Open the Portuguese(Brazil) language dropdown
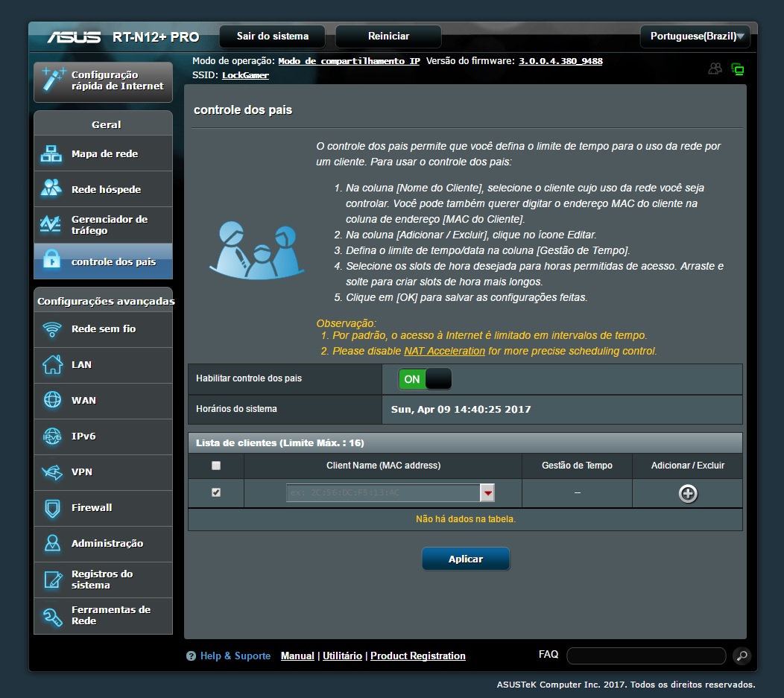784x698 pixels. 694,36
